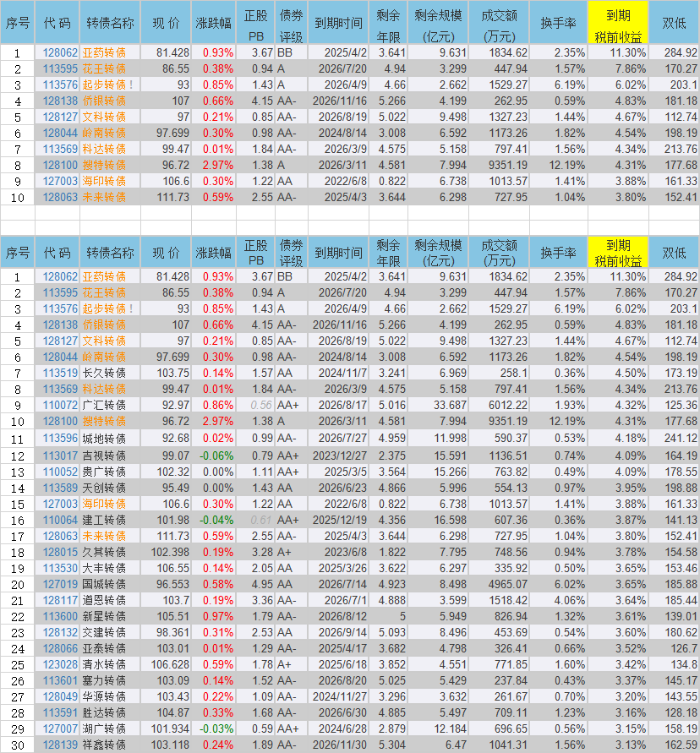
Task: Select sequence number 21
Action: pyautogui.click(x=18, y=600)
